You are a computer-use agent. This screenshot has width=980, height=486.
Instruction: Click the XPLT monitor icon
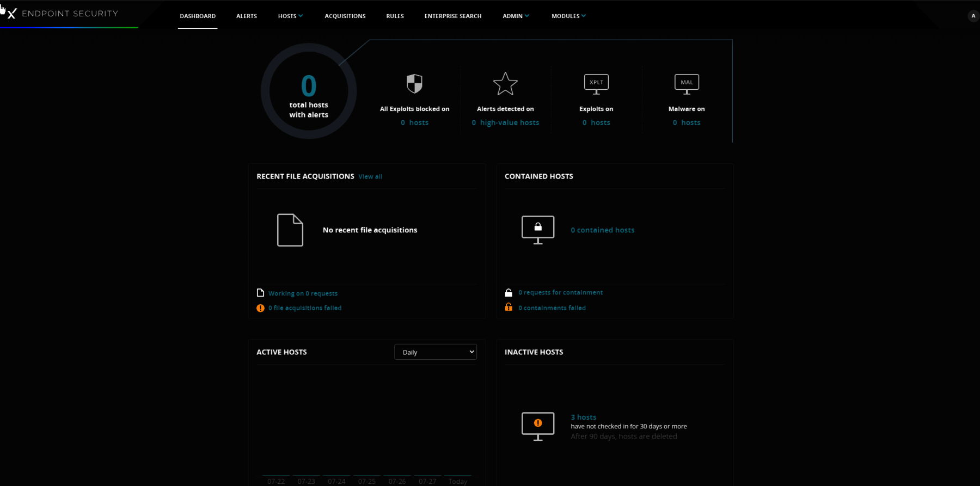coord(596,84)
